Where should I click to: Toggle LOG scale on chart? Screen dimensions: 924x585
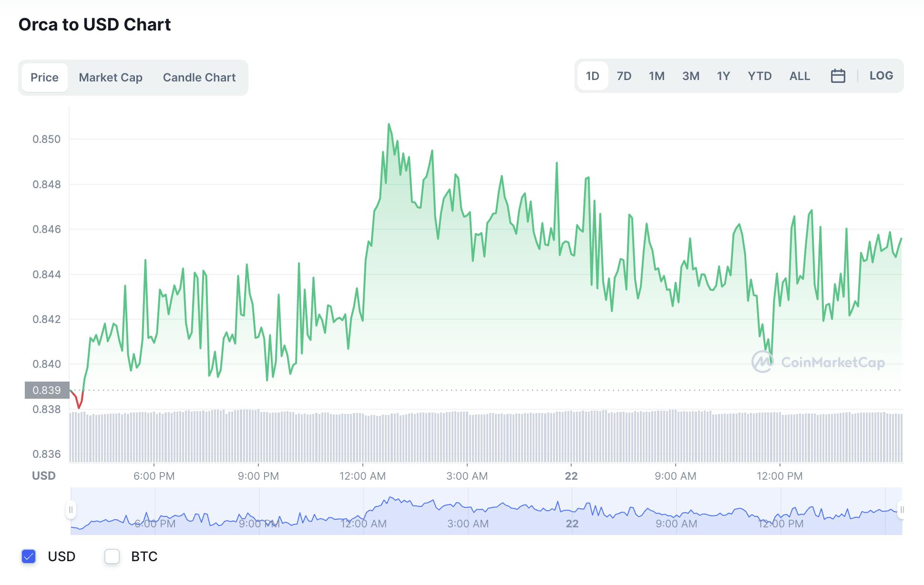point(881,75)
